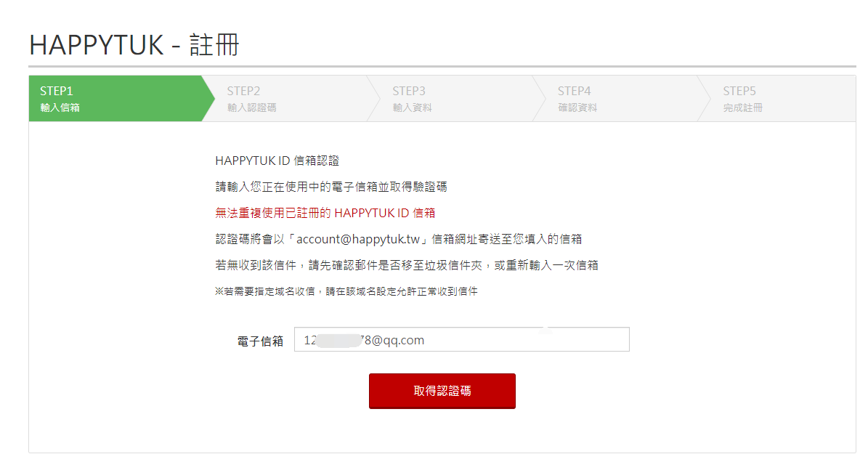Click the chevron divider between STEP2 and STEP3
Viewport: 868px width, 470px height.
[373, 99]
